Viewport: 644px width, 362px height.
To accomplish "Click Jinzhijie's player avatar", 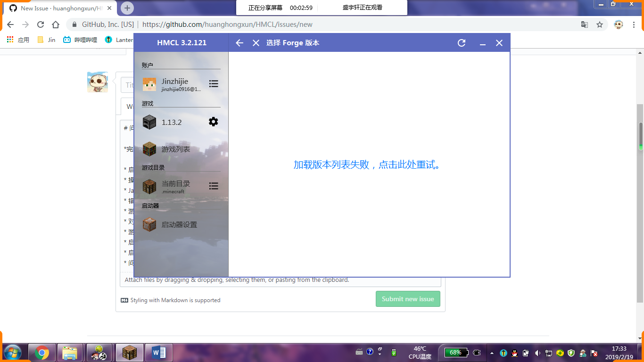I will click(149, 83).
